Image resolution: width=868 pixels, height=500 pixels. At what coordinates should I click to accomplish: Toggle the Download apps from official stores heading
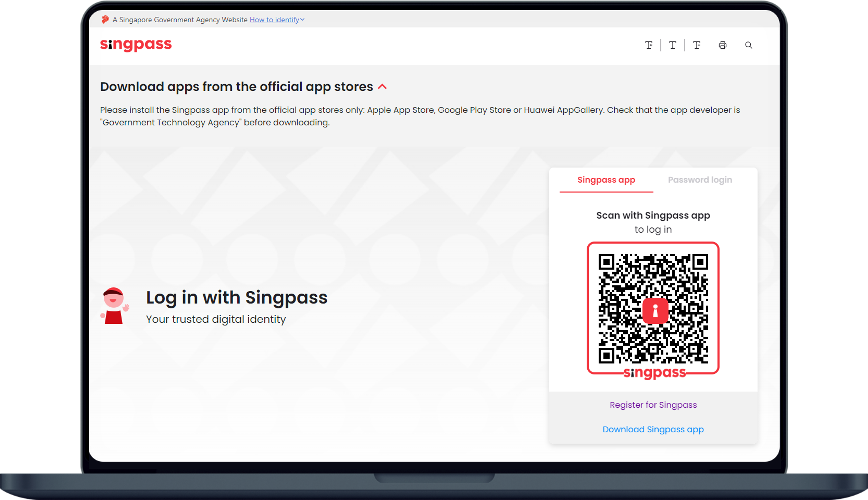[236, 86]
